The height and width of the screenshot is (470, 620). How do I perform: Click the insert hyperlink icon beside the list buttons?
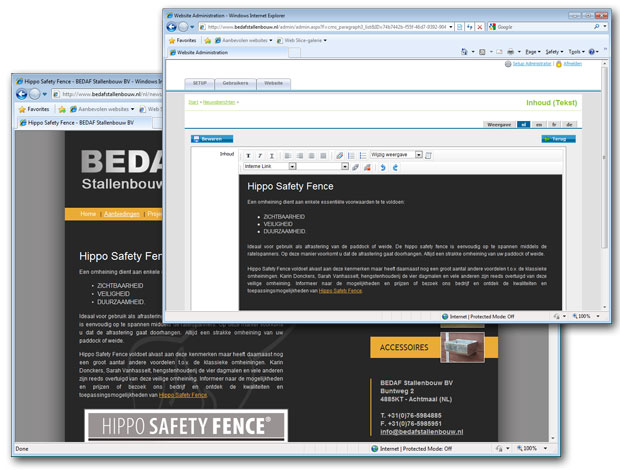click(x=339, y=156)
